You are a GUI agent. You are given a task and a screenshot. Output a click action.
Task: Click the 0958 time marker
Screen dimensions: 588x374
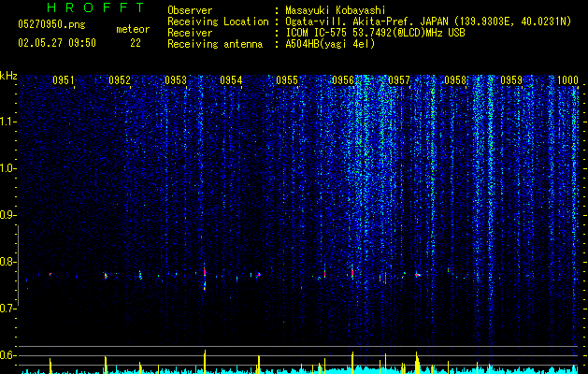pos(455,80)
